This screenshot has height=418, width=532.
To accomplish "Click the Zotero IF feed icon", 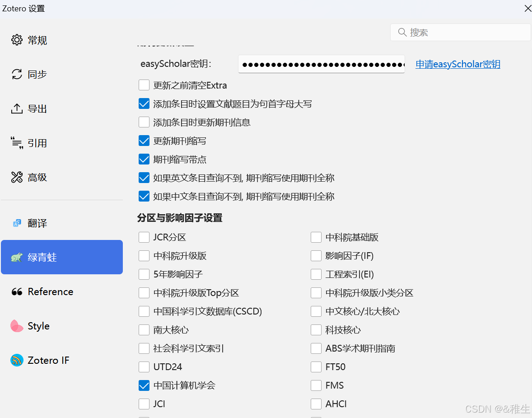I will point(17,360).
